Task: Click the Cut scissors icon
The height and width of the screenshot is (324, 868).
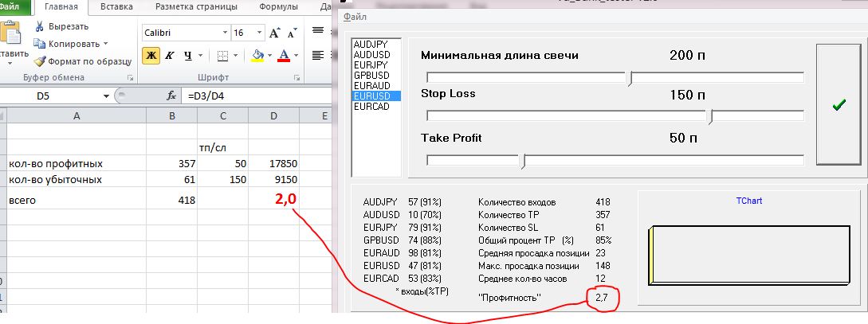Action: coord(39,26)
